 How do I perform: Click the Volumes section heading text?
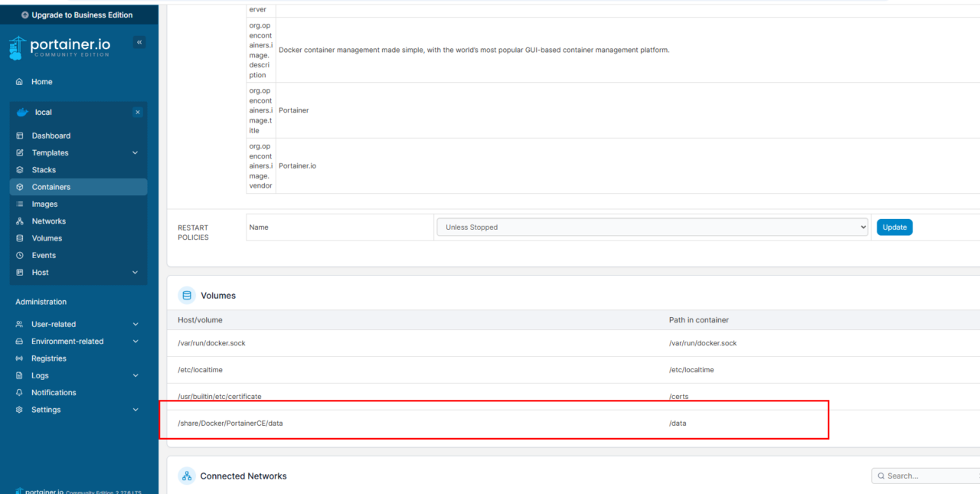[218, 296]
